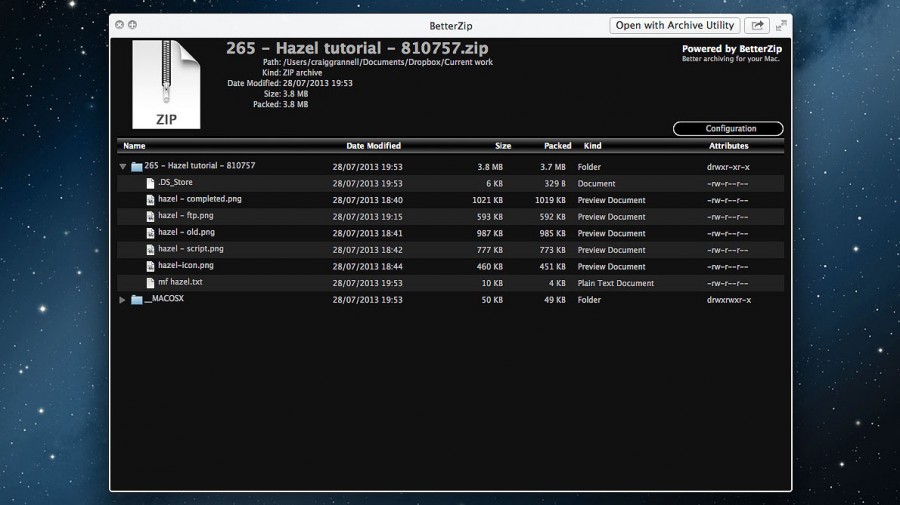
Task: Collapse the 265 - Hazel tutorial folder
Action: click(x=123, y=167)
